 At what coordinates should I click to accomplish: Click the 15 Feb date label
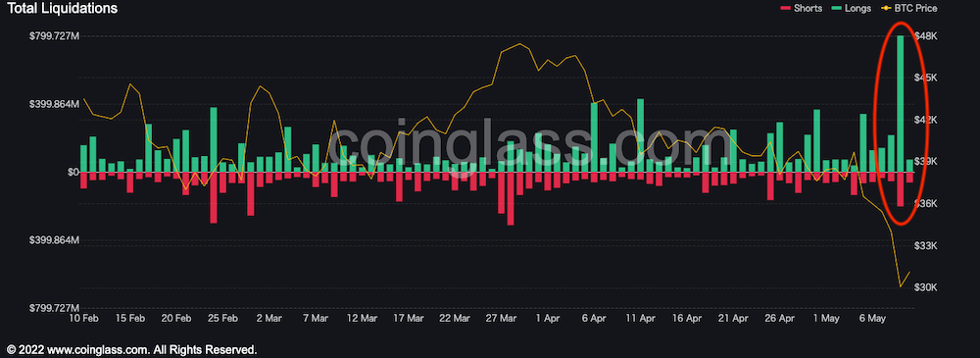click(x=129, y=319)
